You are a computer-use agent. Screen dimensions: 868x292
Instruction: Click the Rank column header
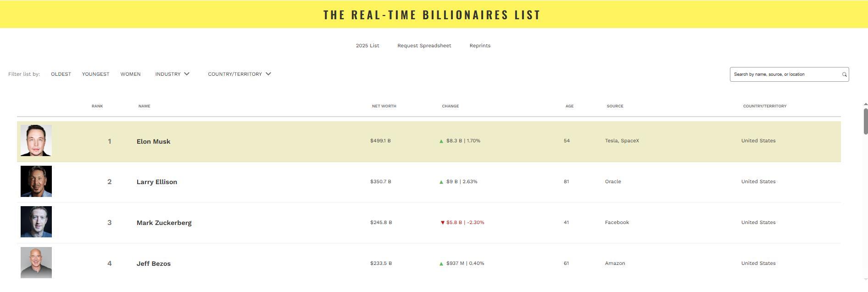pos(97,106)
